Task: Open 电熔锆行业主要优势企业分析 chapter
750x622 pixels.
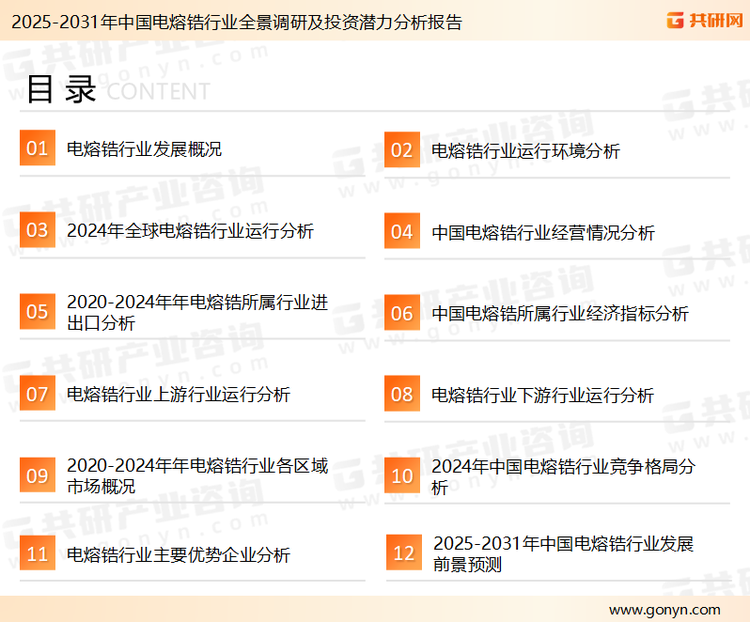Action: point(178,554)
